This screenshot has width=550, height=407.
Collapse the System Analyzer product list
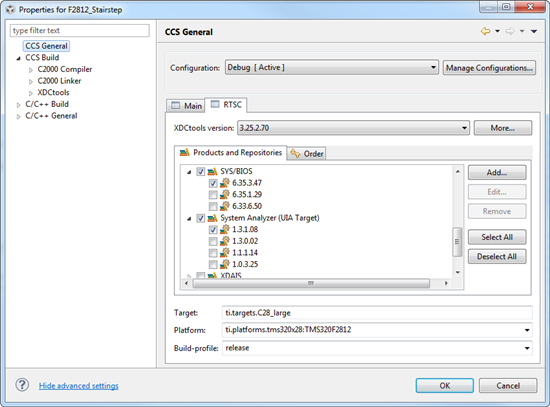coord(189,219)
